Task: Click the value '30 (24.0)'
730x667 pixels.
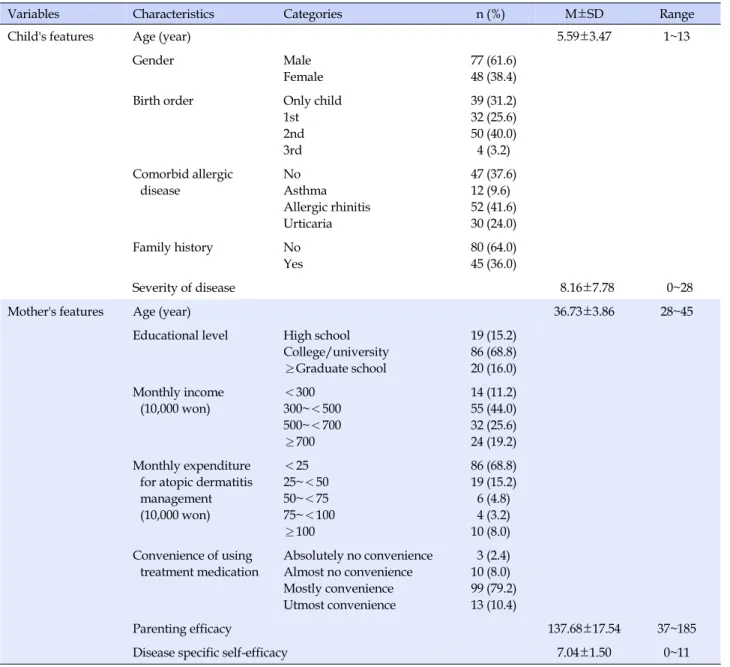Action: 493,224
